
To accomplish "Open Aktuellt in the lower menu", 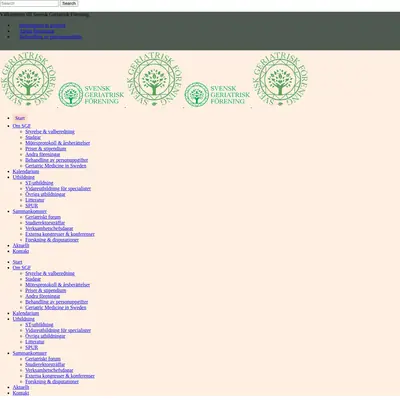I will click(21, 387).
